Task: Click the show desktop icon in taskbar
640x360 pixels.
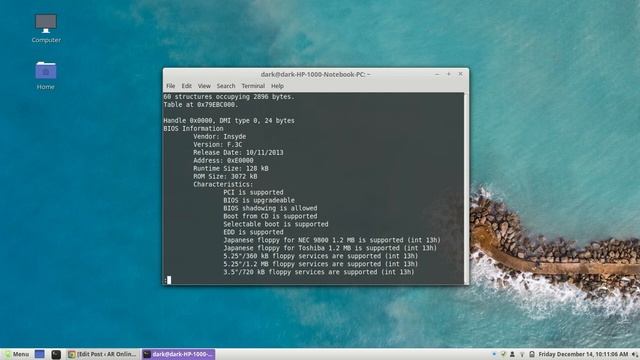Action: pyautogui.click(x=40, y=354)
